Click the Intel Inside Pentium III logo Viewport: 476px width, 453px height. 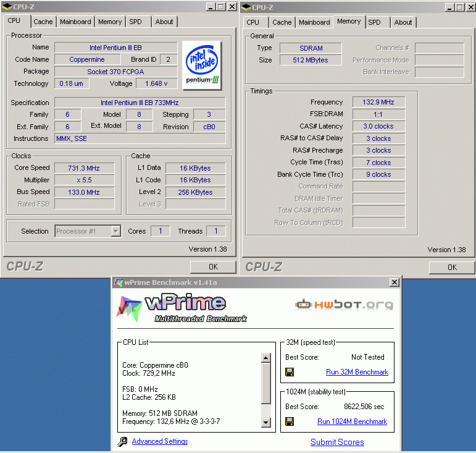click(202, 66)
